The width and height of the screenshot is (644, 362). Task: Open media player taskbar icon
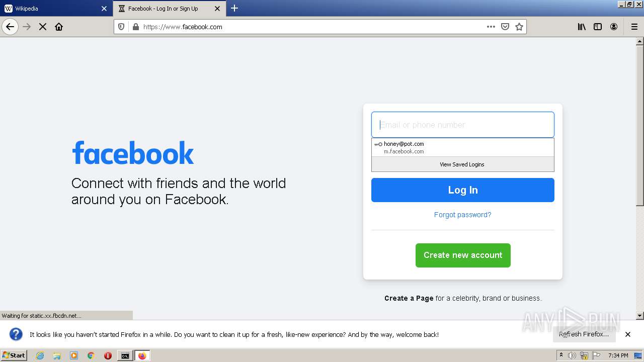pos(74,355)
